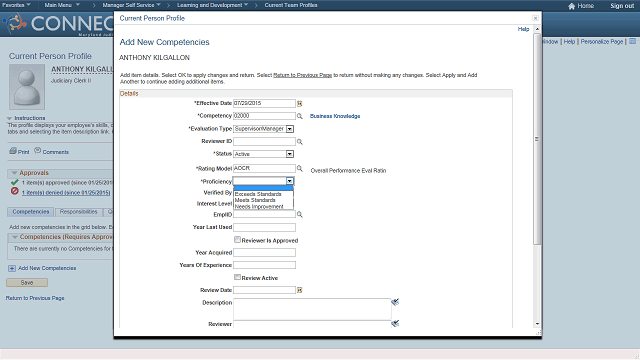Image resolution: width=640 pixels, height=360 pixels.
Task: Click the Reviewer ID lookup magnifier
Action: coord(300,142)
